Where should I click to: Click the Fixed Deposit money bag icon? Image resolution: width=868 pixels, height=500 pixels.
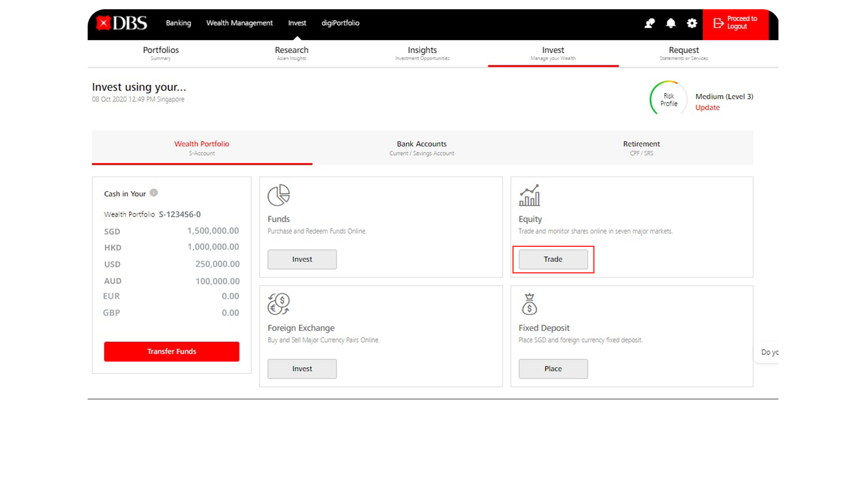[x=529, y=304]
